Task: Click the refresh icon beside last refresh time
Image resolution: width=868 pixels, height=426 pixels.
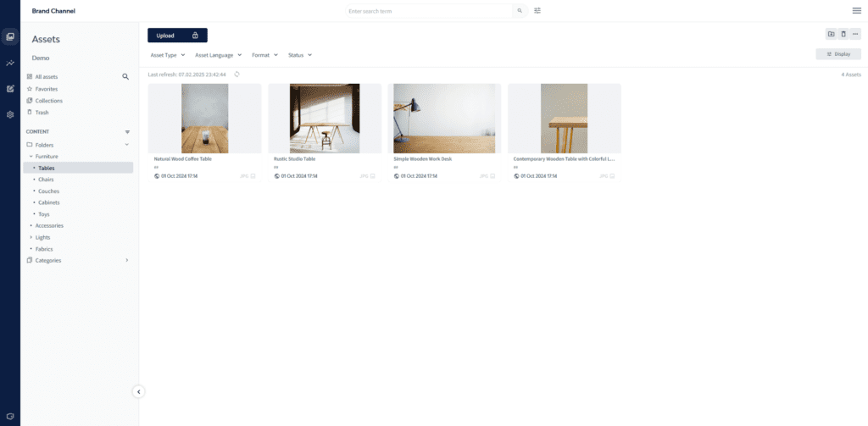Action: (x=237, y=75)
